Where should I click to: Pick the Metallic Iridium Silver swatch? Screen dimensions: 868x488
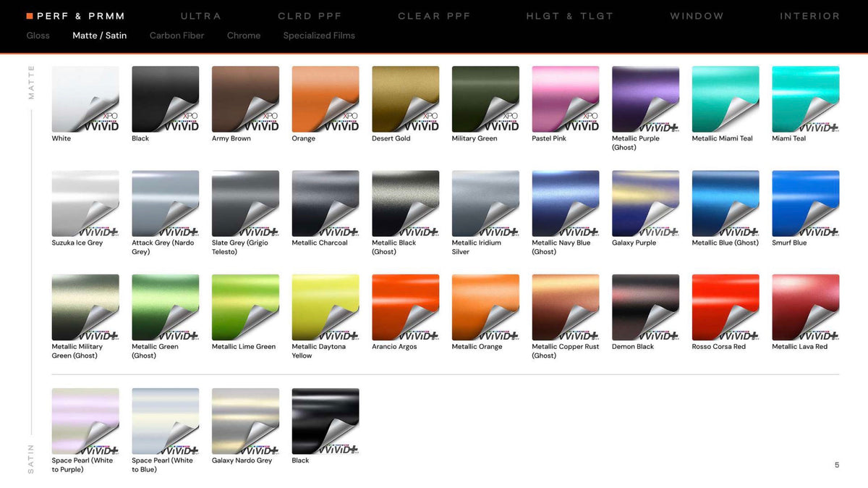click(485, 203)
